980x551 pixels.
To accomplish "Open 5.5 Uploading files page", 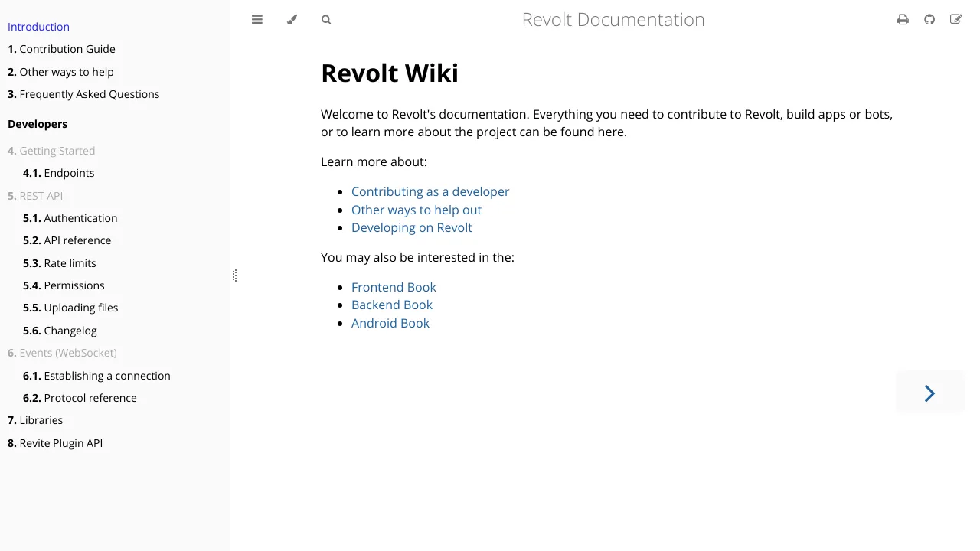I will click(70, 308).
